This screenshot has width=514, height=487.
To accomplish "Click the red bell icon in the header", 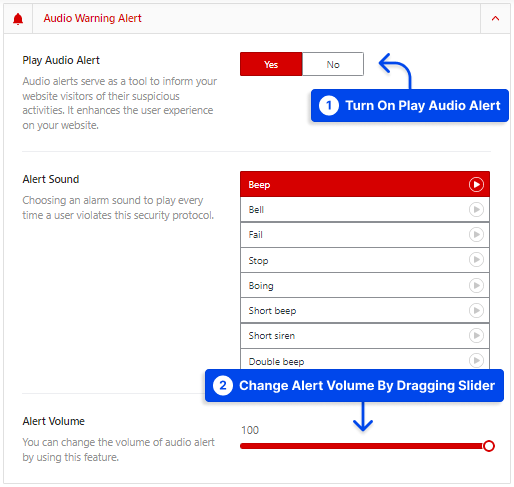I will click(18, 19).
